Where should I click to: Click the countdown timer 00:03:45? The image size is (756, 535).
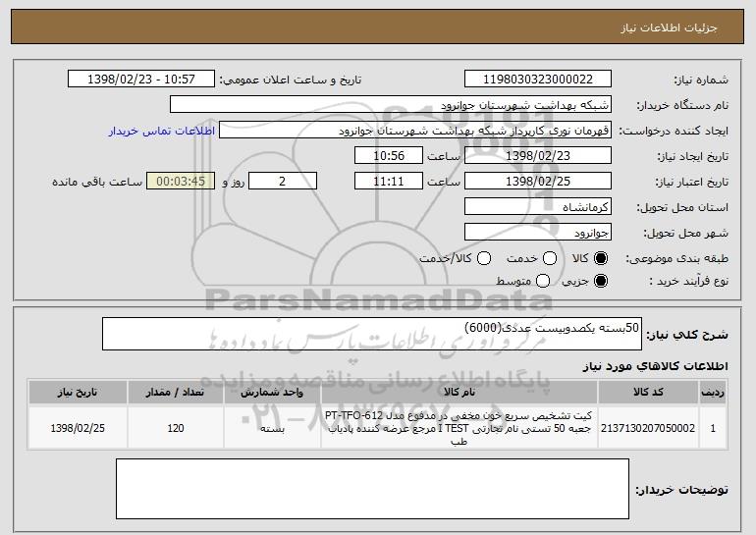click(x=181, y=182)
